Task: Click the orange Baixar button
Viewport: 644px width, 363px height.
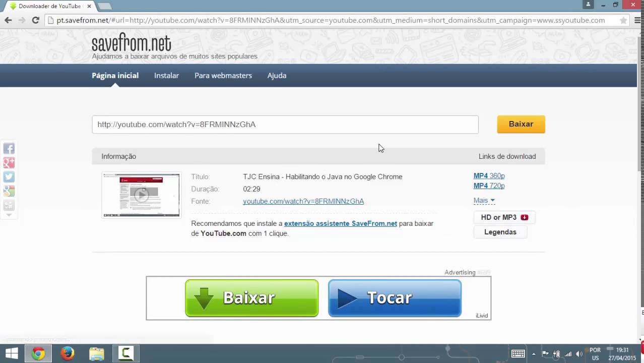Action: click(521, 124)
